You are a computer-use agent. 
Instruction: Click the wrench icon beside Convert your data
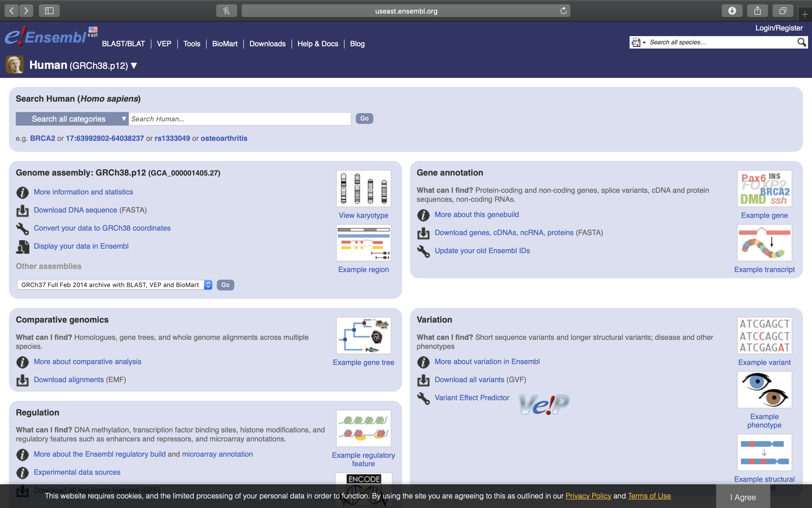23,229
